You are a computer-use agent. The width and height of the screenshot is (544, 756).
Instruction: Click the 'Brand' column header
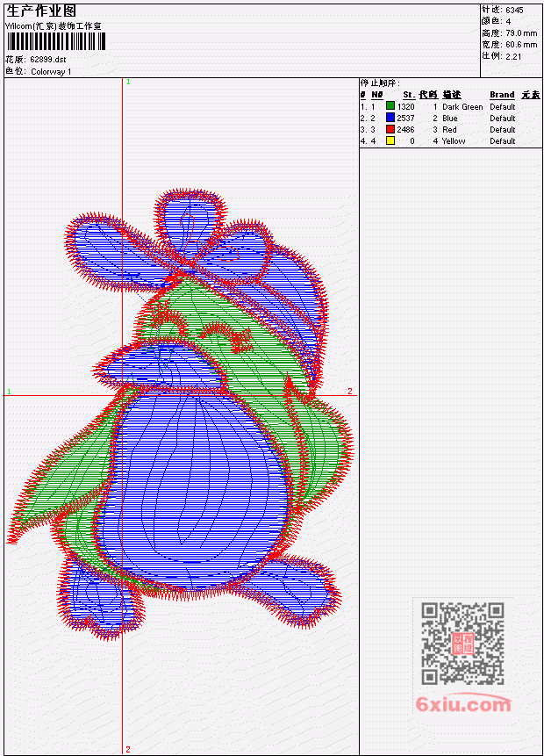pyautogui.click(x=502, y=95)
